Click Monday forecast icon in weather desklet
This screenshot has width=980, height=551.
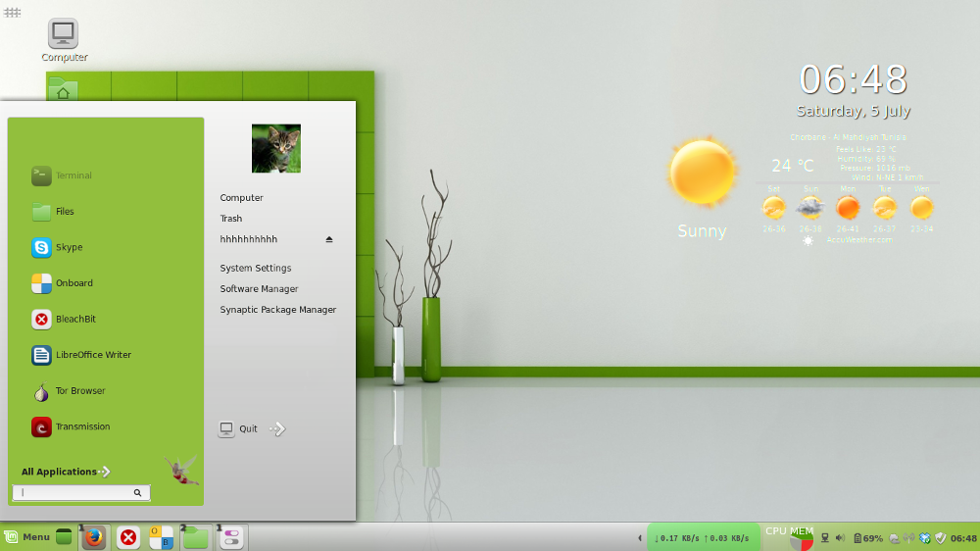pos(848,208)
